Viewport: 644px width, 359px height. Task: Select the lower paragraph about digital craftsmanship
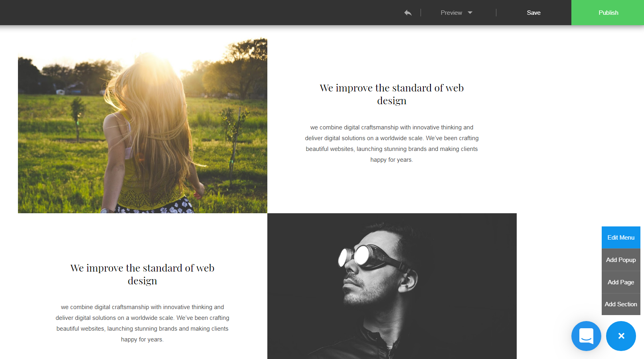142,323
